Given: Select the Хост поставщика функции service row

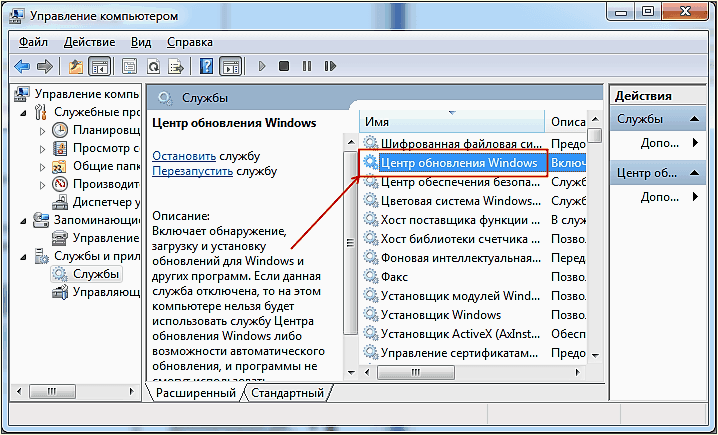Looking at the screenshot, I should [x=474, y=220].
